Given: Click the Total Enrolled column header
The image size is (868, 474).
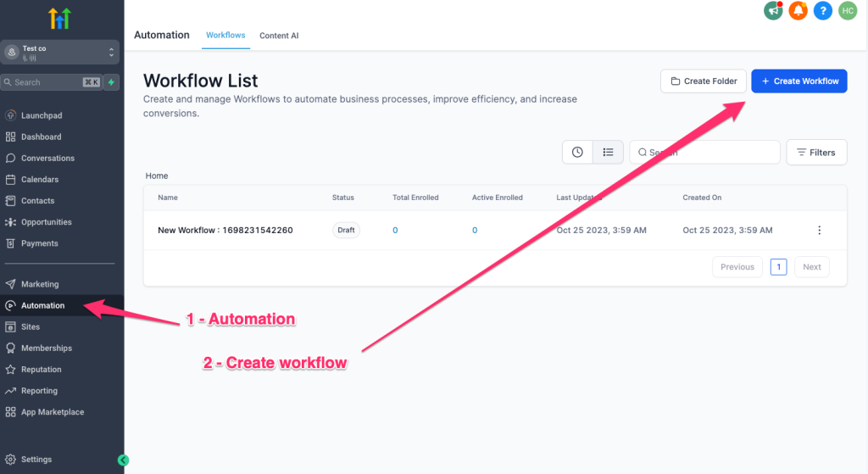Looking at the screenshot, I should [415, 197].
